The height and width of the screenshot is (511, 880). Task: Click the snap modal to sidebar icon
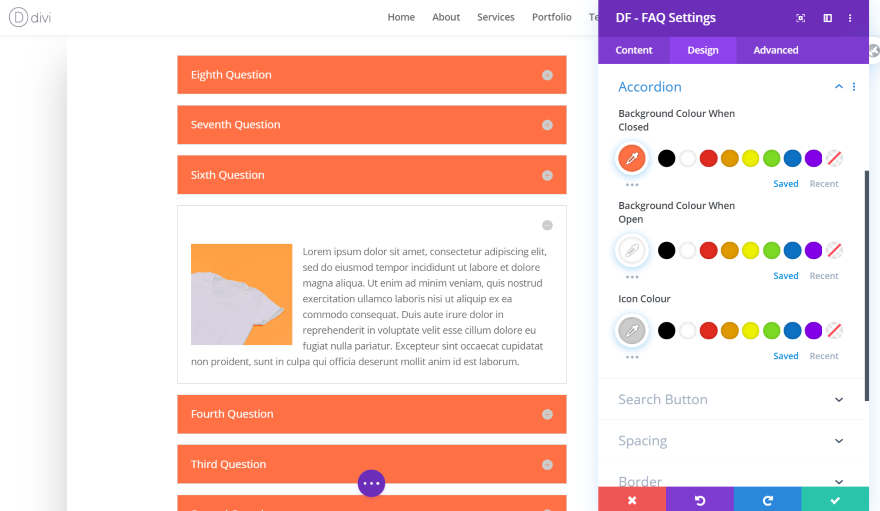point(827,18)
